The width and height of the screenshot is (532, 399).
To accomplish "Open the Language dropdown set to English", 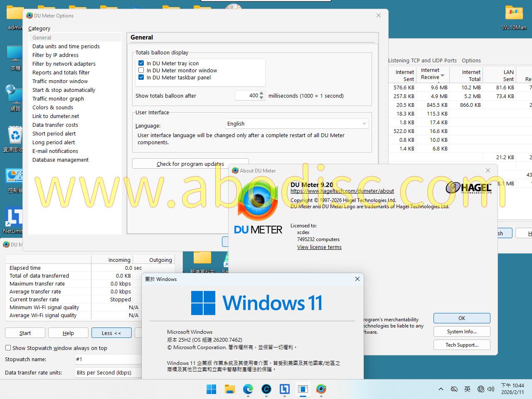I will (x=297, y=123).
